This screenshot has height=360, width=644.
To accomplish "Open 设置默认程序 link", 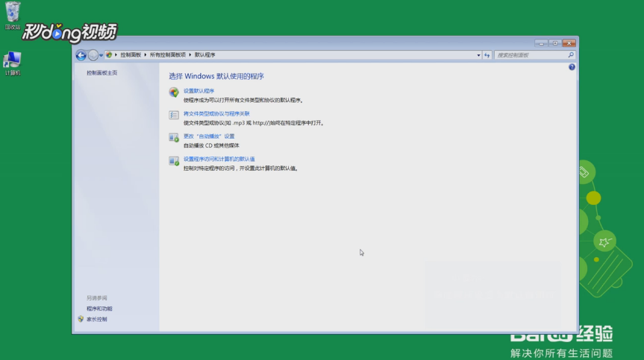I will click(198, 91).
